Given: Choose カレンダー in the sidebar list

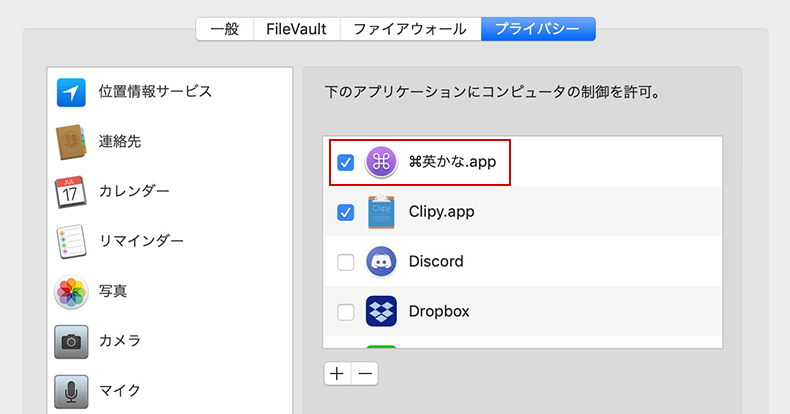Looking at the screenshot, I should (x=170, y=191).
